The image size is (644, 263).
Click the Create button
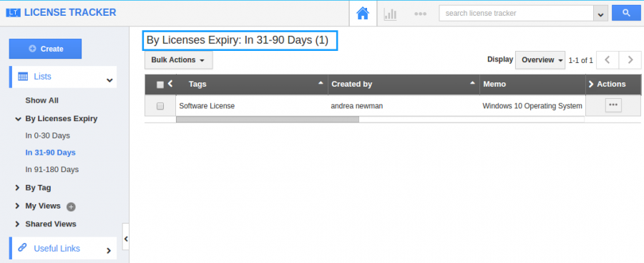45,49
